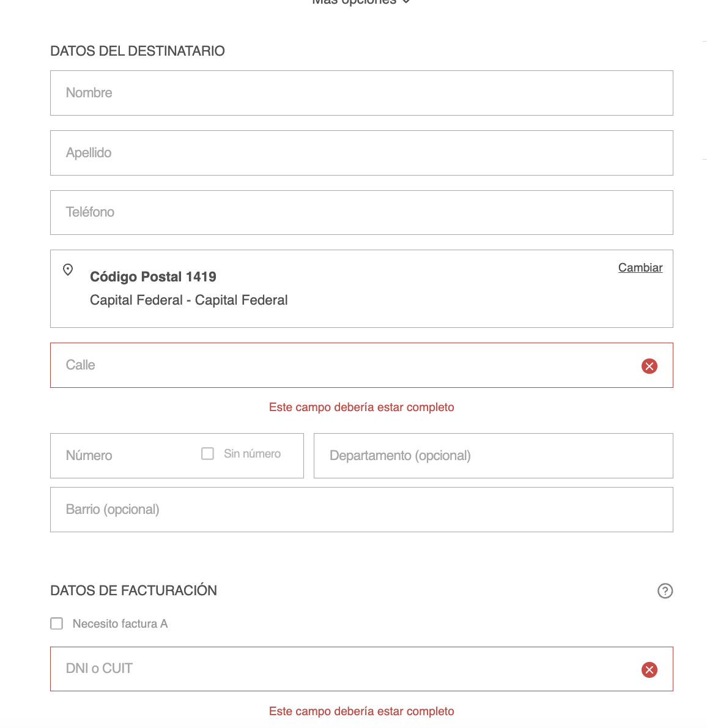Click the error message under DNI o CUIT

pyautogui.click(x=361, y=711)
